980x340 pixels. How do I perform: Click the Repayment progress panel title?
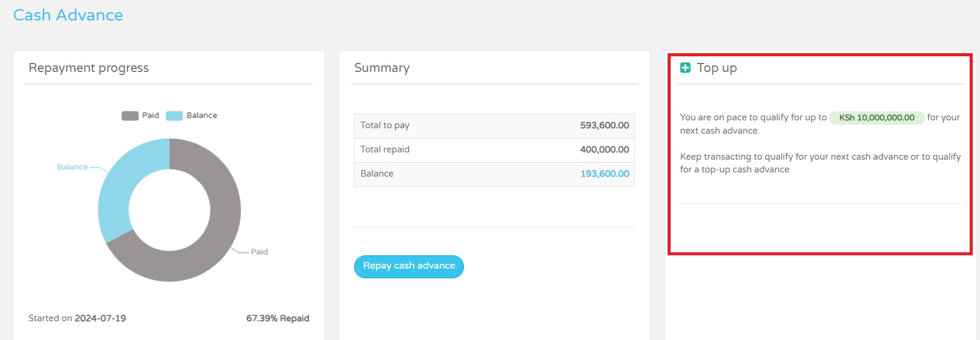pos(89,68)
